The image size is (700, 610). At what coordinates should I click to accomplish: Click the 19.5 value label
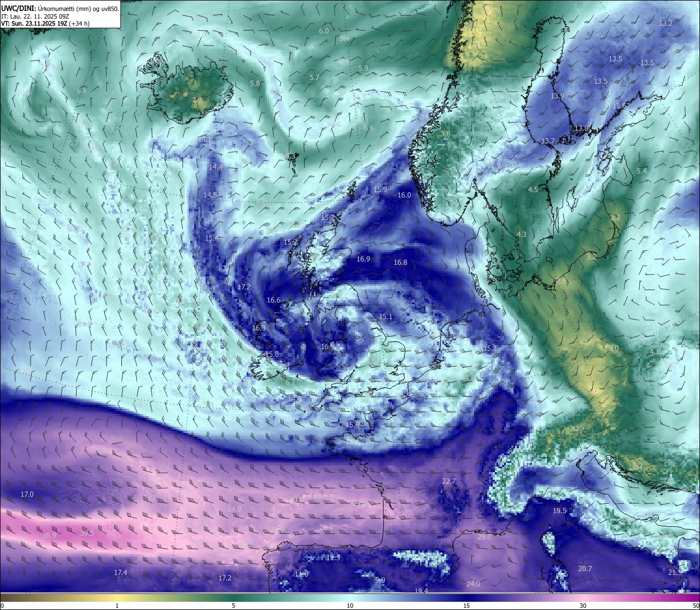click(x=559, y=510)
